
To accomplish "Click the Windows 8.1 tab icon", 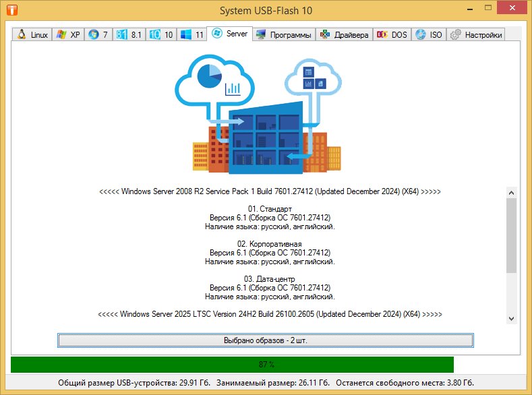I will (x=122, y=35).
